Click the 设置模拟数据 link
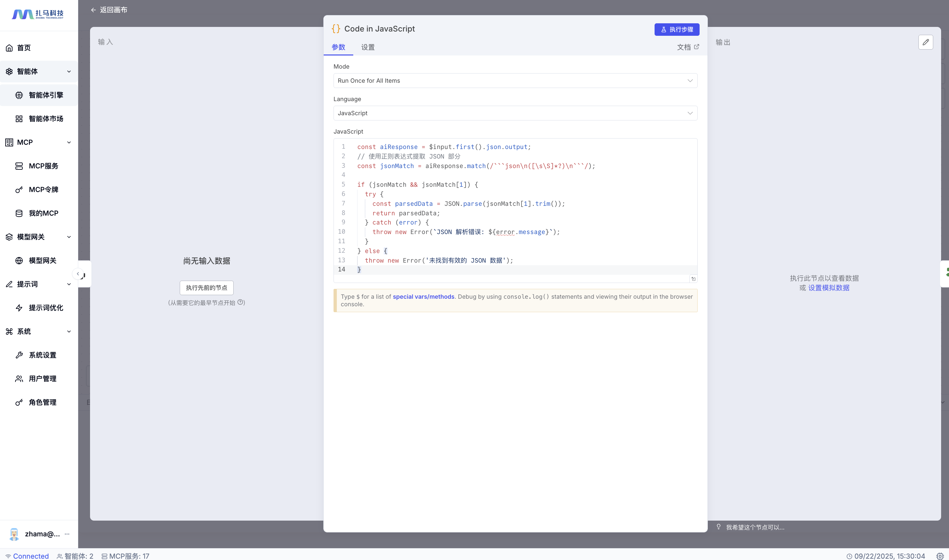This screenshot has width=949, height=560. [x=828, y=288]
